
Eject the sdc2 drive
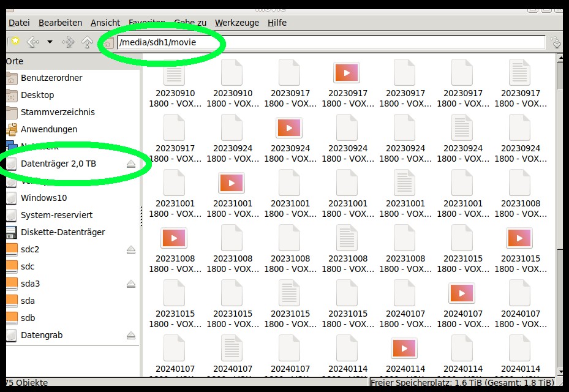coord(131,250)
